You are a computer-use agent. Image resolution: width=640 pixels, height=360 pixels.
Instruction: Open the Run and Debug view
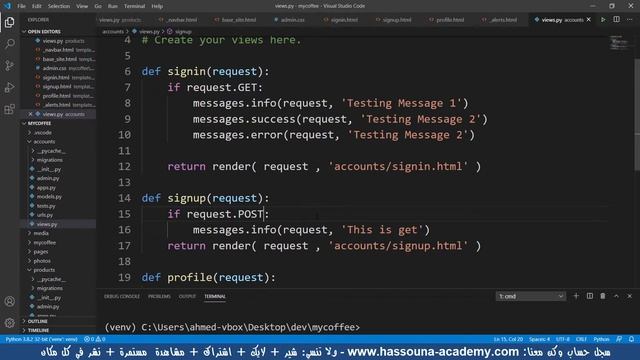(9, 87)
